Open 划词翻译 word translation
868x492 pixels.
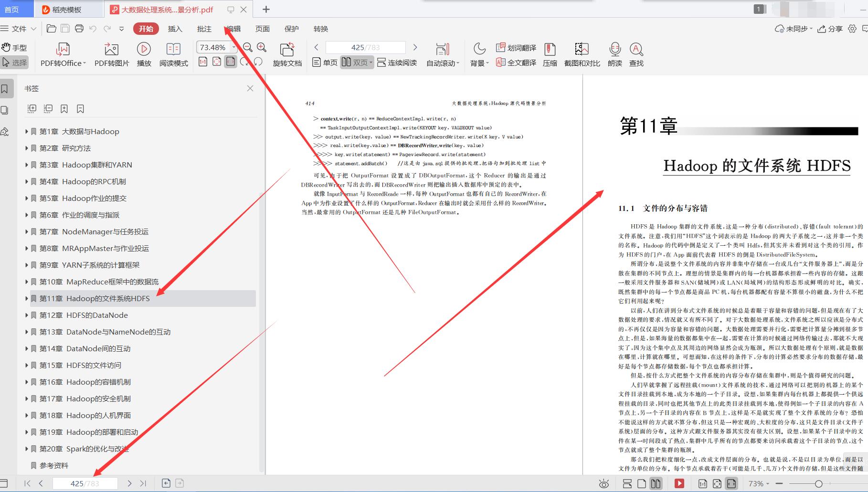516,48
